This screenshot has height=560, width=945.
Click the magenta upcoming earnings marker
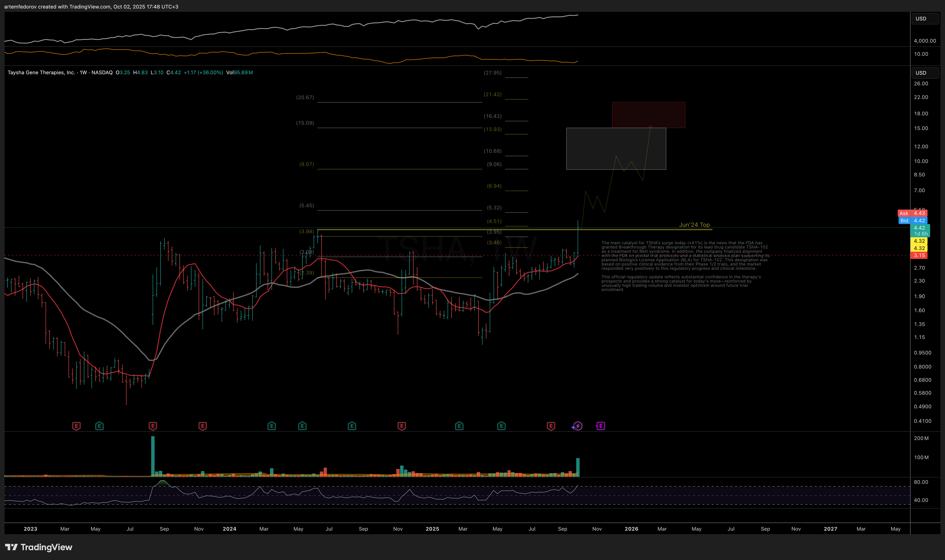pos(600,426)
